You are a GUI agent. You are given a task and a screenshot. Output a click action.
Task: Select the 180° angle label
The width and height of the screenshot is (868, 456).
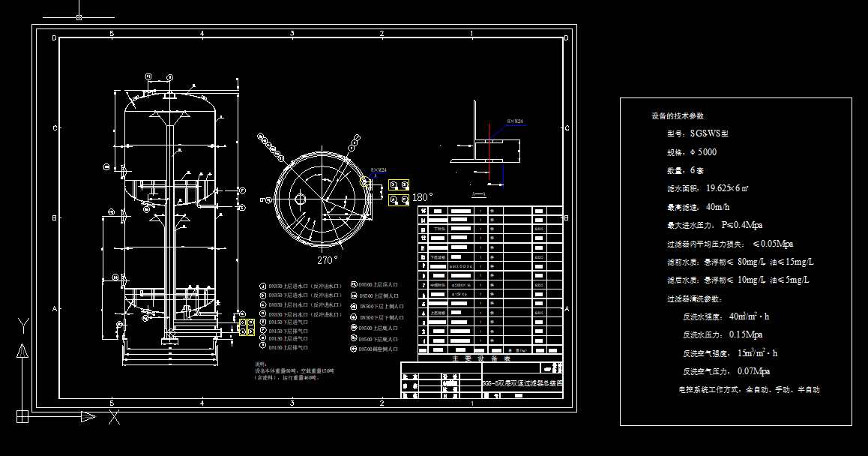pyautogui.click(x=423, y=197)
